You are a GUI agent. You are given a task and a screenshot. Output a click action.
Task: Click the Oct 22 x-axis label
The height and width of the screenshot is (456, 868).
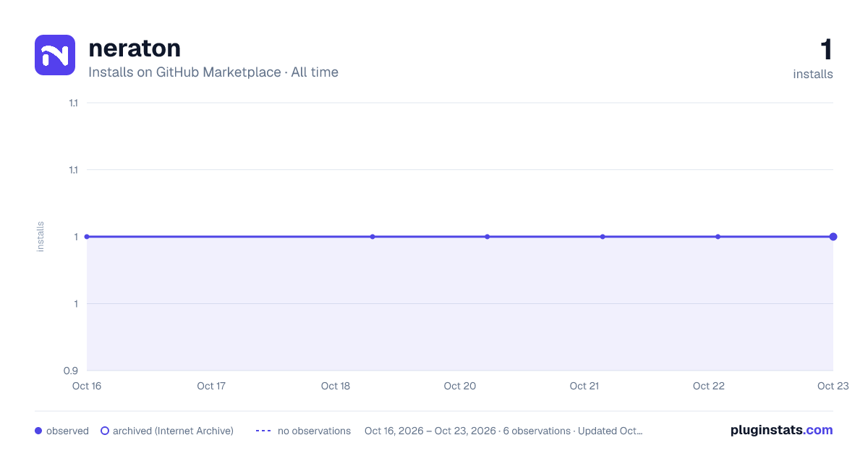pyautogui.click(x=709, y=387)
